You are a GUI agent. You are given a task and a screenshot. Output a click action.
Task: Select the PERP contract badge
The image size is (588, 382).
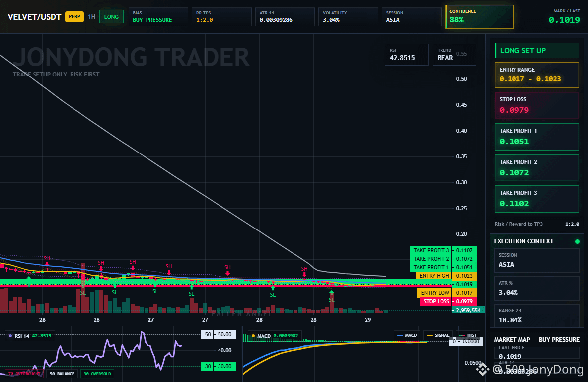click(74, 17)
